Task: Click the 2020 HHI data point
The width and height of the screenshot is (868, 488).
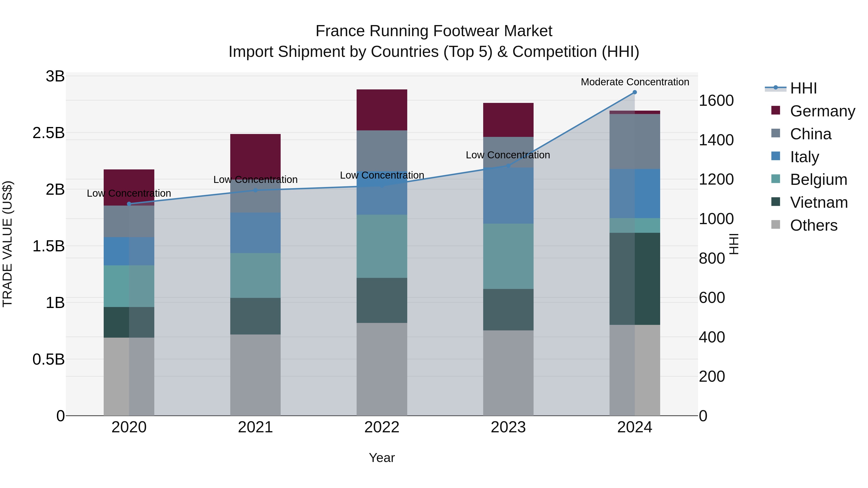Action: point(129,204)
